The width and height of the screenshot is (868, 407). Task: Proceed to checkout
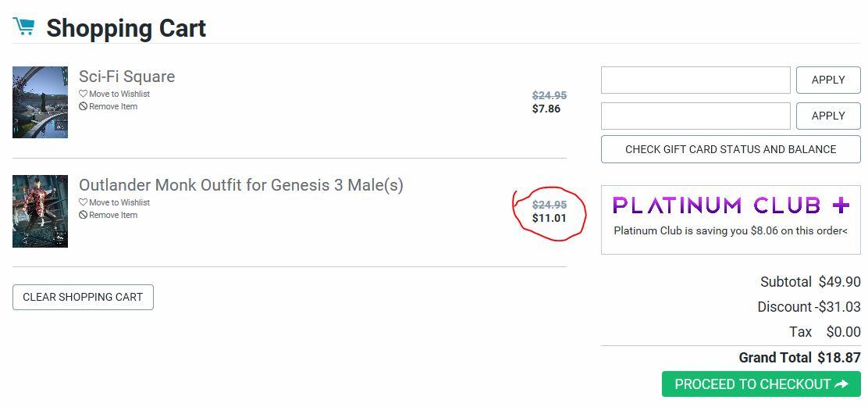coord(761,384)
